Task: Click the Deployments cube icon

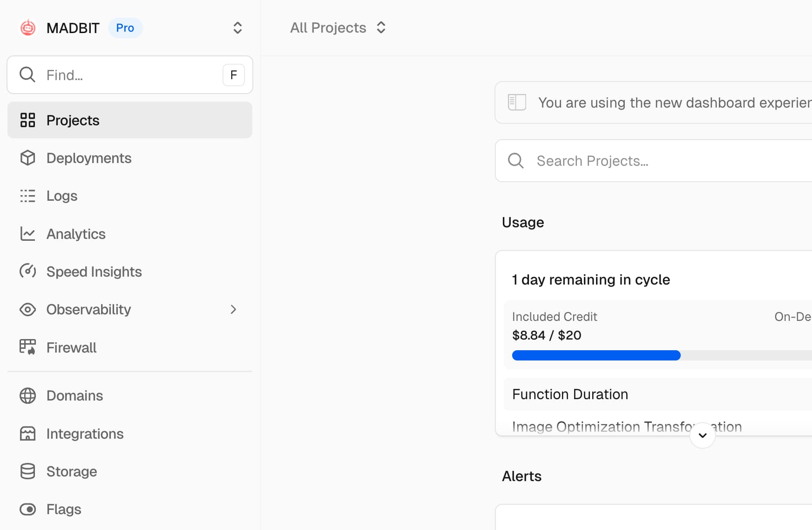Action: [27, 158]
